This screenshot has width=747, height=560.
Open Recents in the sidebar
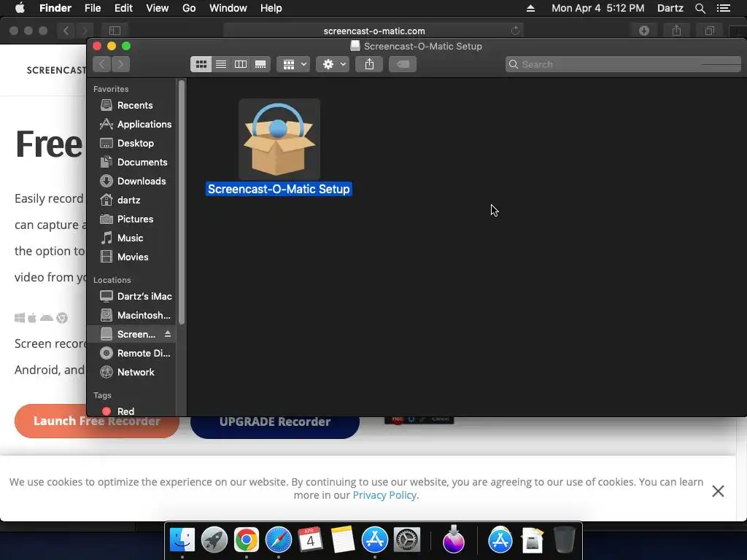pos(131,105)
